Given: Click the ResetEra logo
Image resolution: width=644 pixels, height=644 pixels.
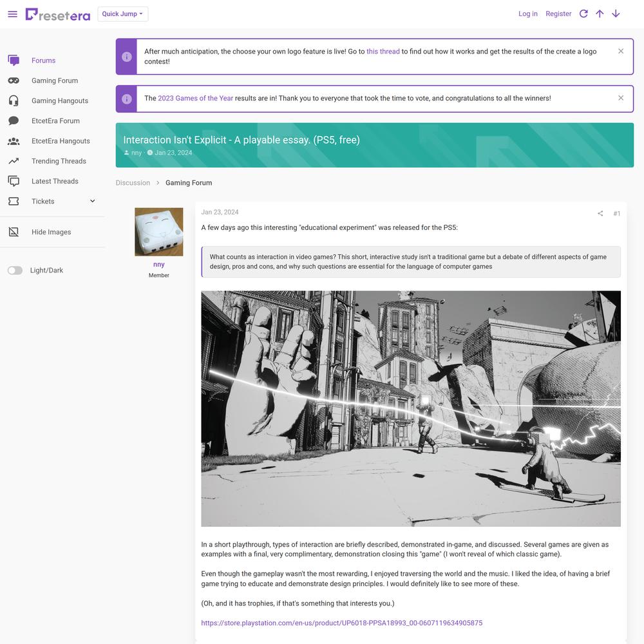Looking at the screenshot, I should (x=58, y=14).
